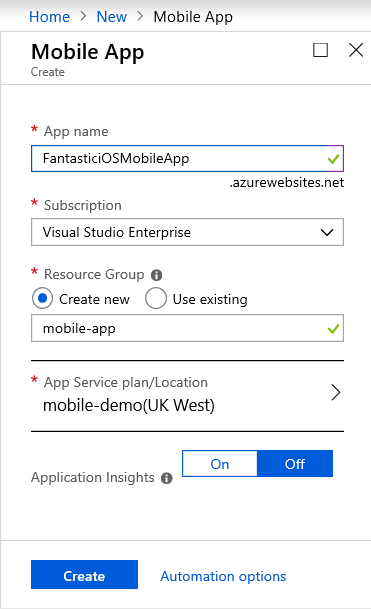Turn Application Insights On
371x609 pixels.
pos(220,464)
